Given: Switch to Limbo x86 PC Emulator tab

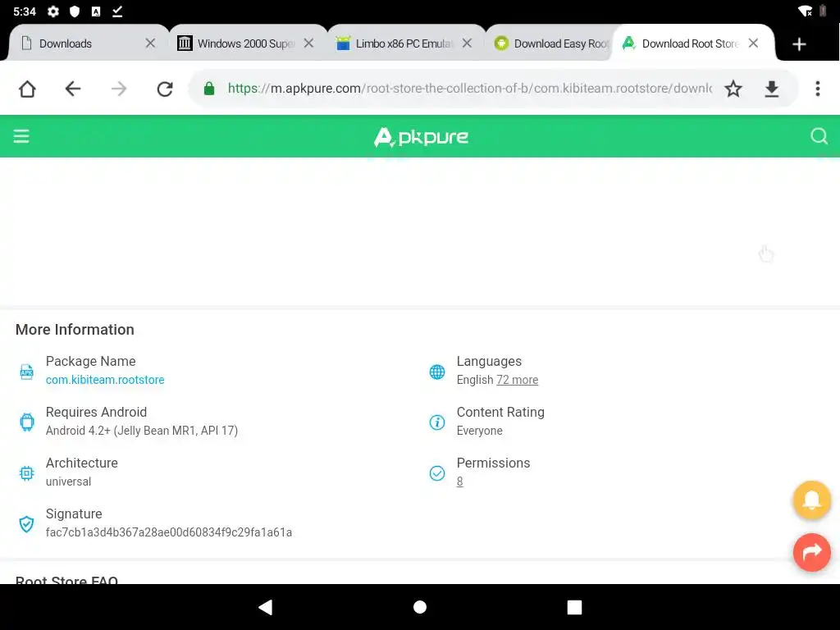Looking at the screenshot, I should point(404,44).
